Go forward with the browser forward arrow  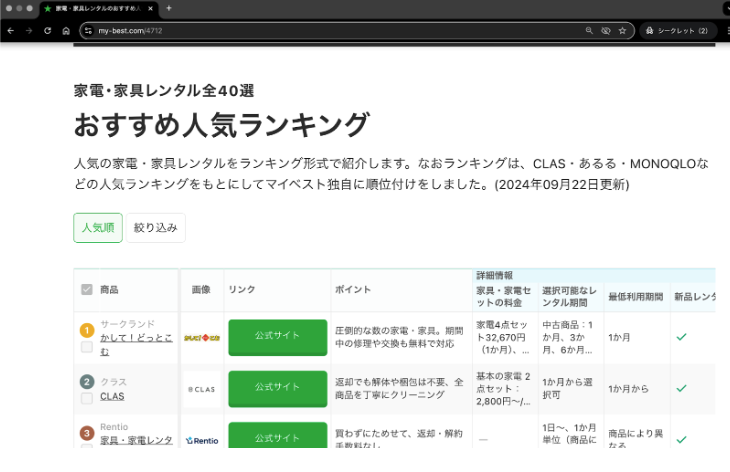(x=29, y=31)
